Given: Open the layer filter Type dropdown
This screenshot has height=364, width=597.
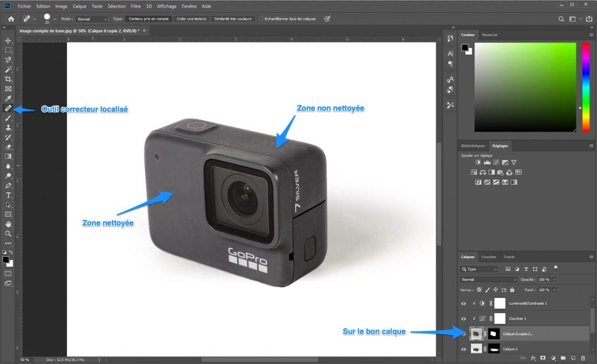Looking at the screenshot, I should 479,269.
